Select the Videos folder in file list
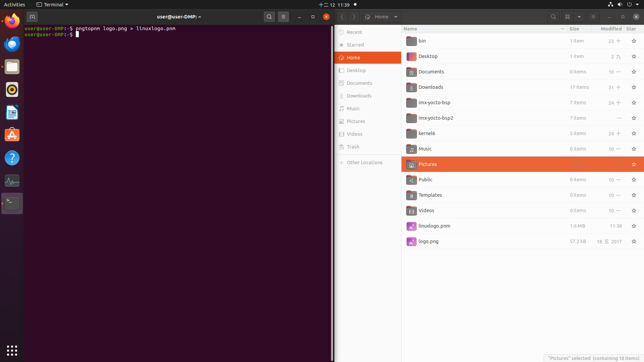The height and width of the screenshot is (362, 644). (523, 210)
